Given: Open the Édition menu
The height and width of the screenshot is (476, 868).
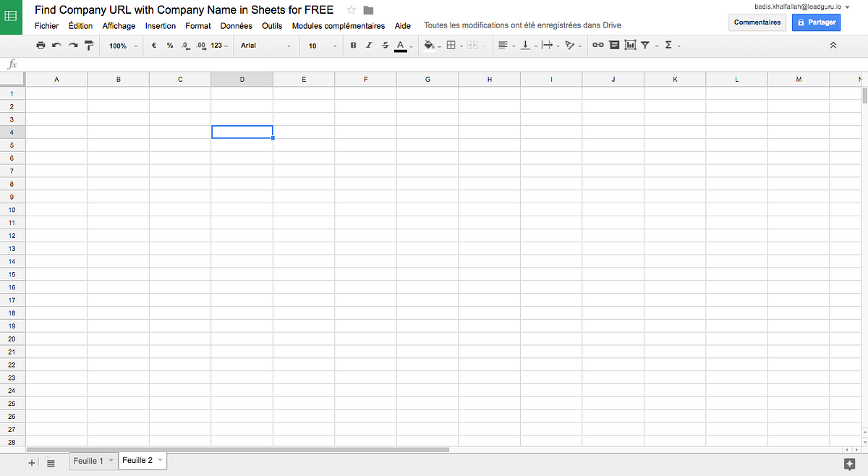Looking at the screenshot, I should pos(80,26).
